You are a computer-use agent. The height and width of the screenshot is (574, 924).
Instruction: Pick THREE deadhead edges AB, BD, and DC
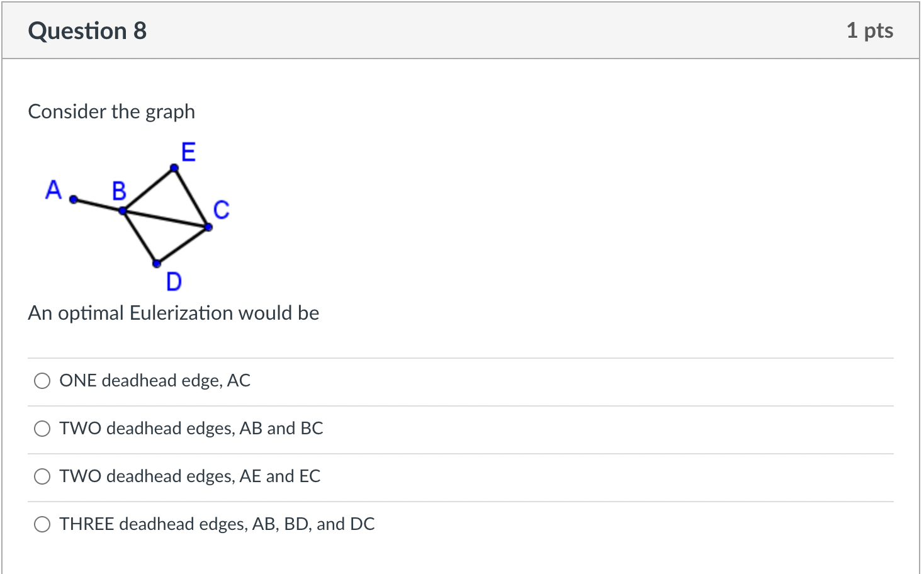42,524
